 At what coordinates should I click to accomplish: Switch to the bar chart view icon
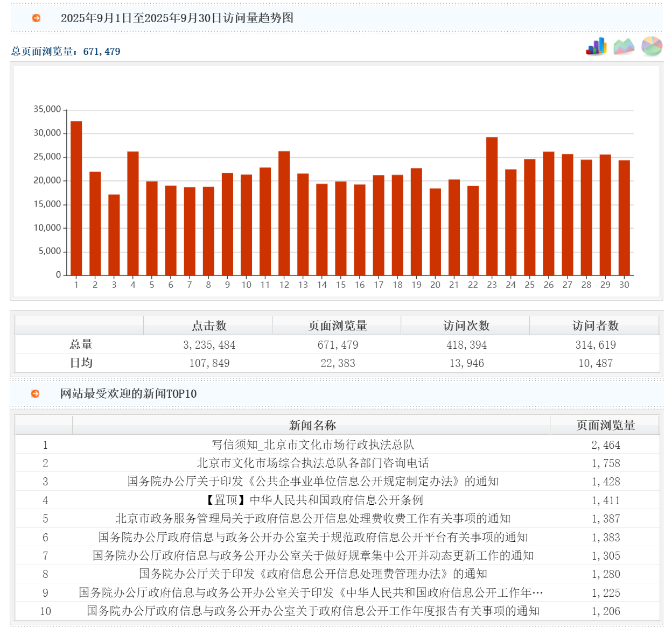point(596,46)
